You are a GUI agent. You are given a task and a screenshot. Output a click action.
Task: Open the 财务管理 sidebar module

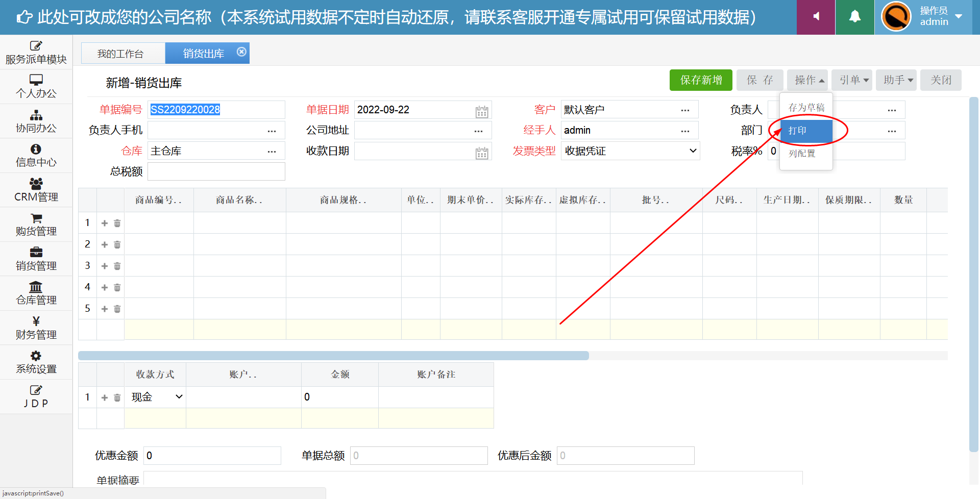[x=36, y=328]
